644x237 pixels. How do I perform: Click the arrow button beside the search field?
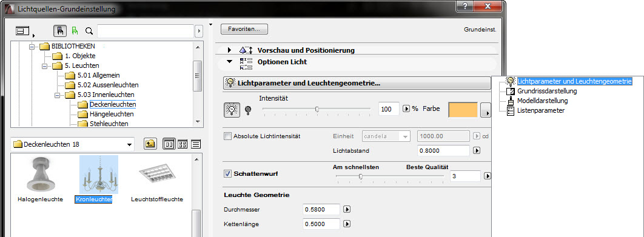[199, 31]
